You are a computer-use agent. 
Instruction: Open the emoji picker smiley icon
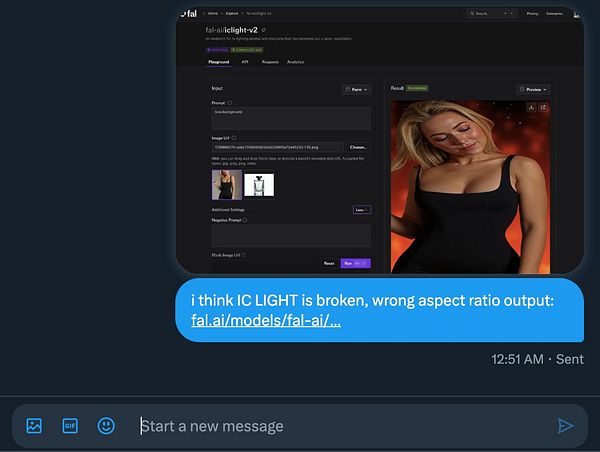106,426
